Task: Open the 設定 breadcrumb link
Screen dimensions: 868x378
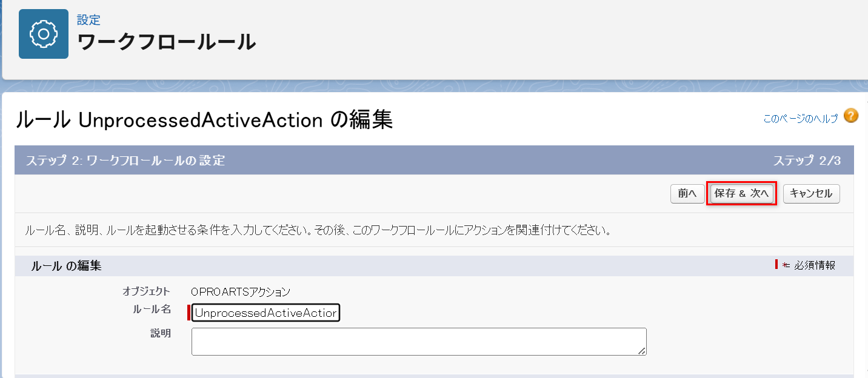Action: [88, 19]
